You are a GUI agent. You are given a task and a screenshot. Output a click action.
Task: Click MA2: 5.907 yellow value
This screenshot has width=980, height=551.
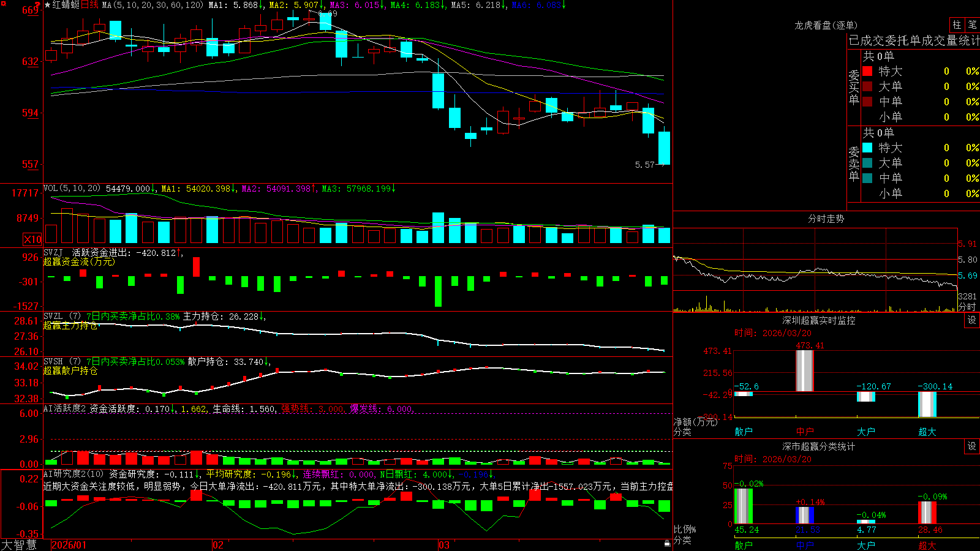296,5
